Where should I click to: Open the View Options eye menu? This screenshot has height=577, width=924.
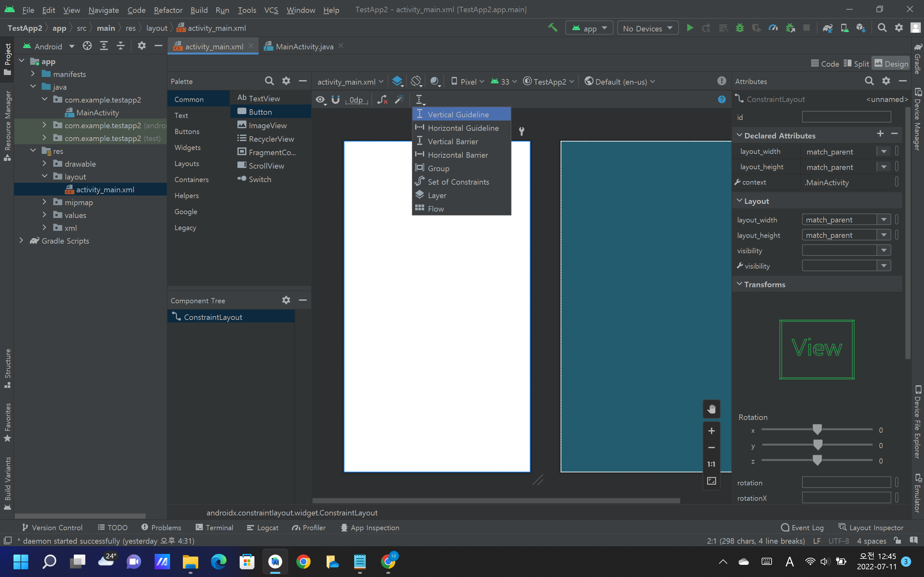(x=320, y=100)
